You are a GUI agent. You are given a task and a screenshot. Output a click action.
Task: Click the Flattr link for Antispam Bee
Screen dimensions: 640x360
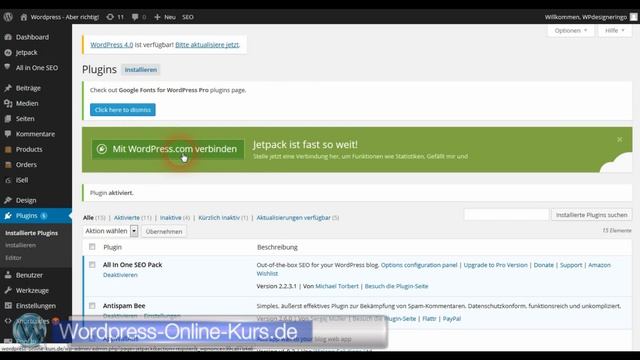(x=429, y=319)
